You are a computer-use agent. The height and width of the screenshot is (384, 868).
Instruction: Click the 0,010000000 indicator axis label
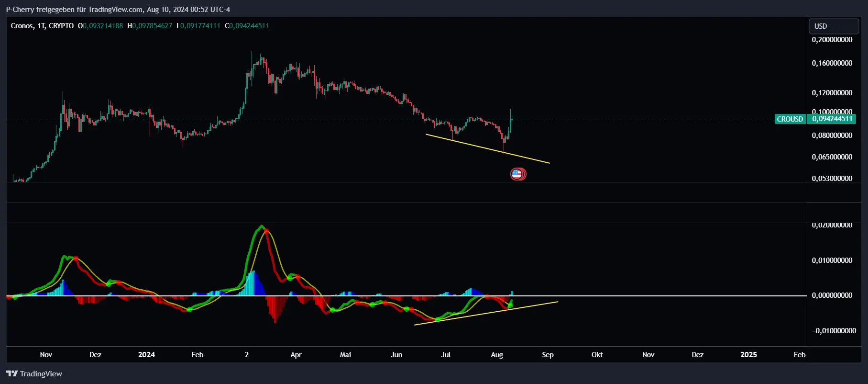click(x=832, y=260)
